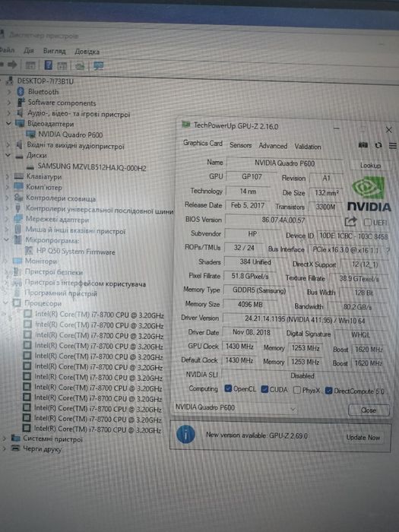Select the last i7-8700 CPU entry
399x532 pixels.
(97, 429)
